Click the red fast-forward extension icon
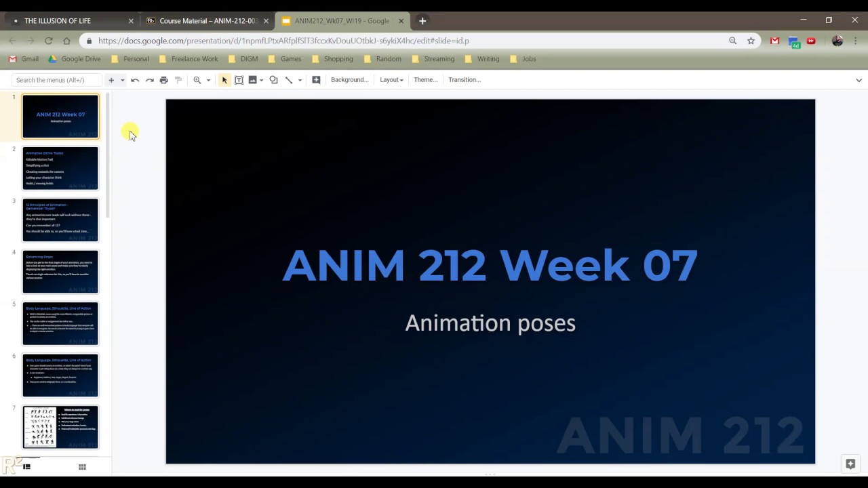This screenshot has height=488, width=868. (x=811, y=41)
